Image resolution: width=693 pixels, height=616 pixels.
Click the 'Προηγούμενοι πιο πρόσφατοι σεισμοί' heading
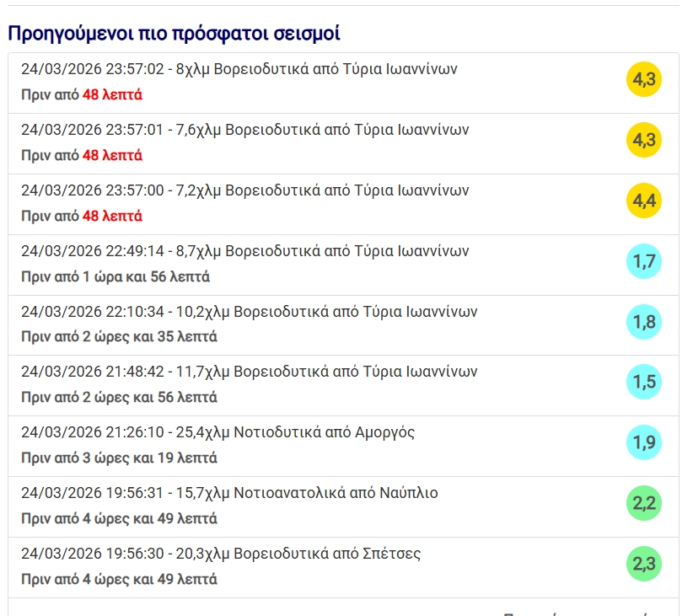point(174,34)
